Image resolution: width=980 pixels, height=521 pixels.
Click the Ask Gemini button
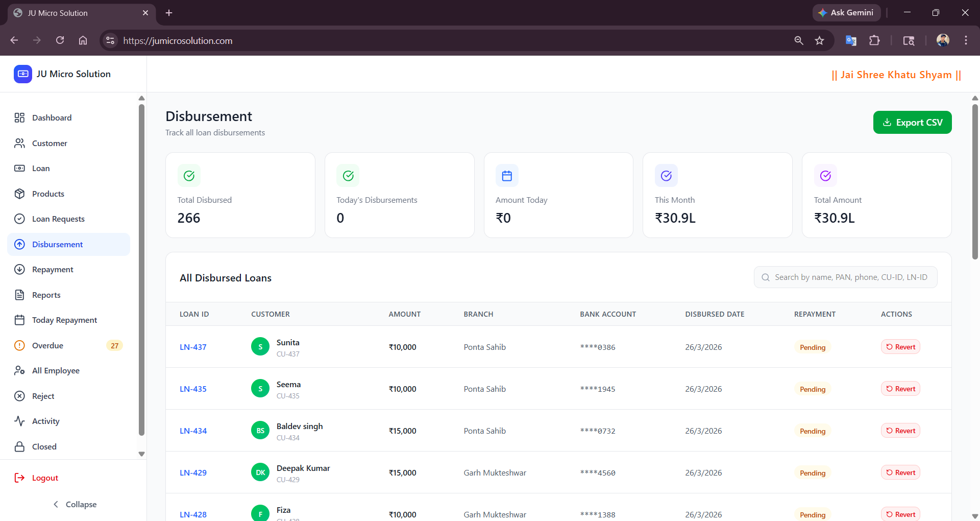pyautogui.click(x=846, y=13)
